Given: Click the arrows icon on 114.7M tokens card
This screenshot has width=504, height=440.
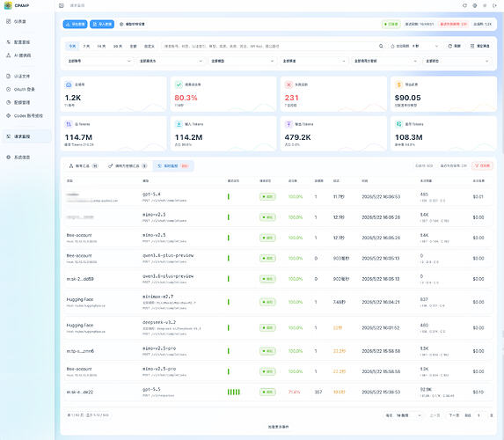Looking at the screenshot, I should pyautogui.click(x=69, y=124).
